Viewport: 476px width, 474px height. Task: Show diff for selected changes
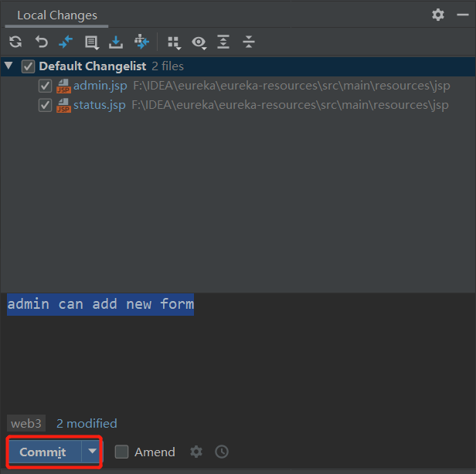(66, 42)
